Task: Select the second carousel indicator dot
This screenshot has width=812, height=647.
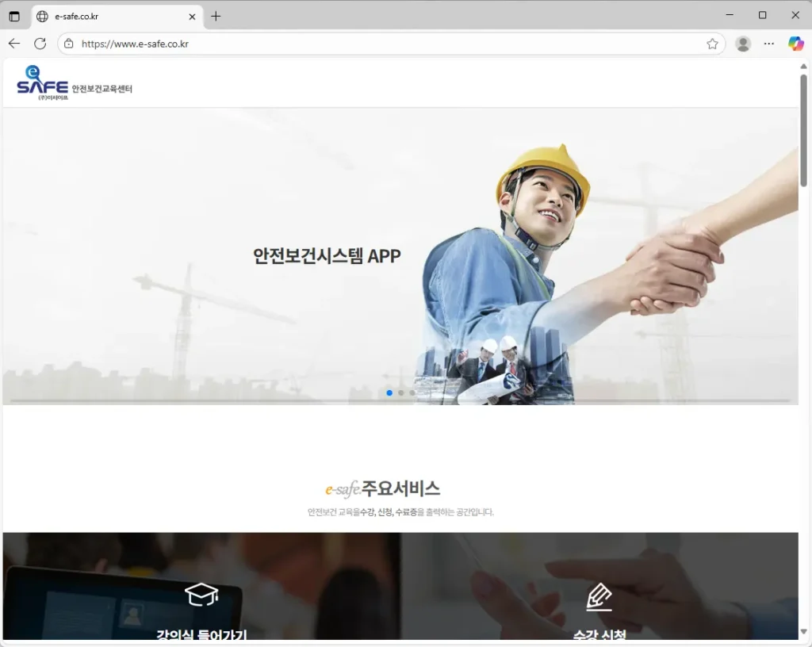Action: (x=400, y=392)
